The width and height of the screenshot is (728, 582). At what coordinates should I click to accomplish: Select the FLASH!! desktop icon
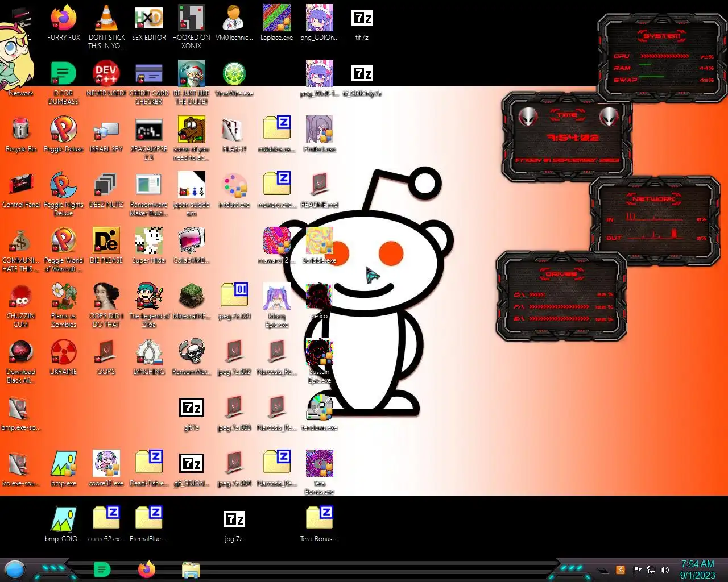coord(234,134)
